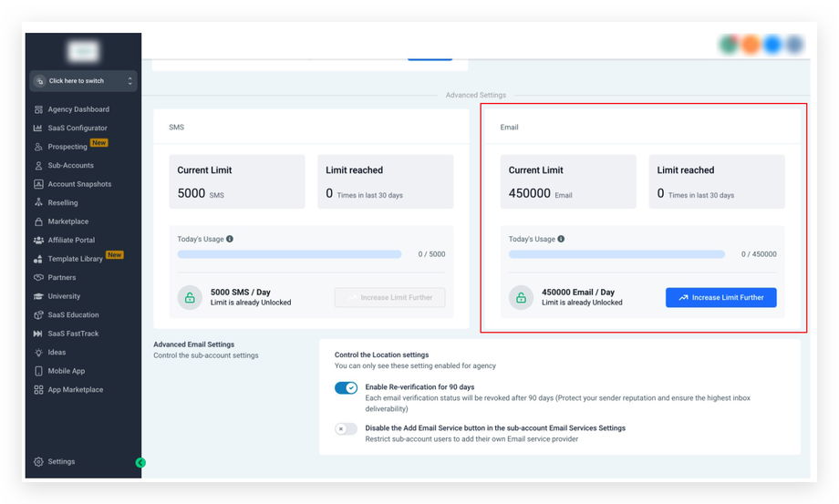This screenshot has height=504, width=839.
Task: Click the blue Increase Limit Further button
Action: coord(720,297)
